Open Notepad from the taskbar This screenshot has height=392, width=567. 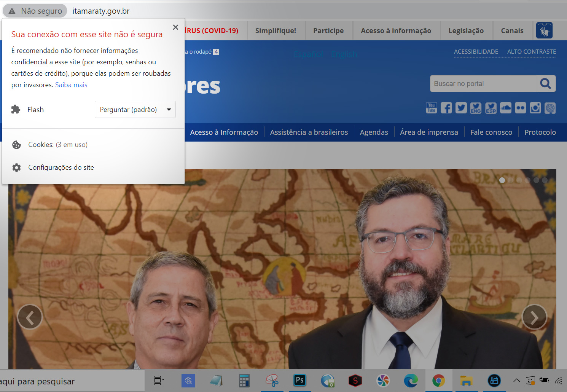pos(216,381)
